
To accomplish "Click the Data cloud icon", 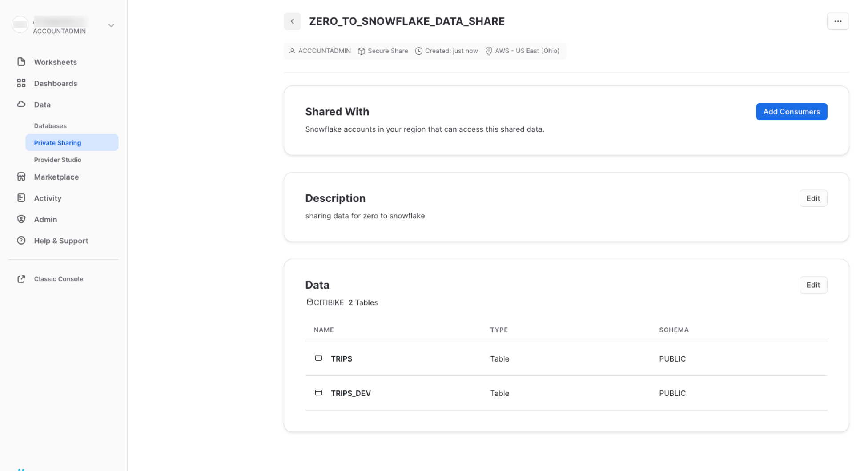I will (21, 104).
